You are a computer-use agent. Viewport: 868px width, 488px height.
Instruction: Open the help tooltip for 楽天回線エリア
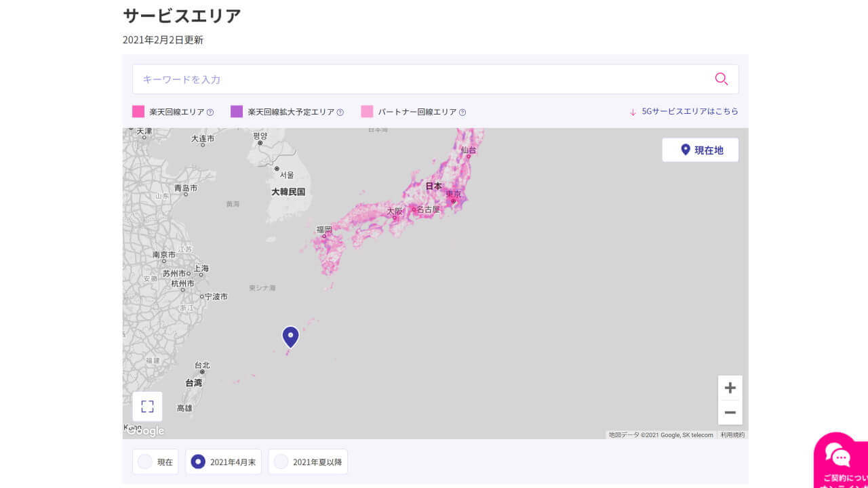pos(210,112)
